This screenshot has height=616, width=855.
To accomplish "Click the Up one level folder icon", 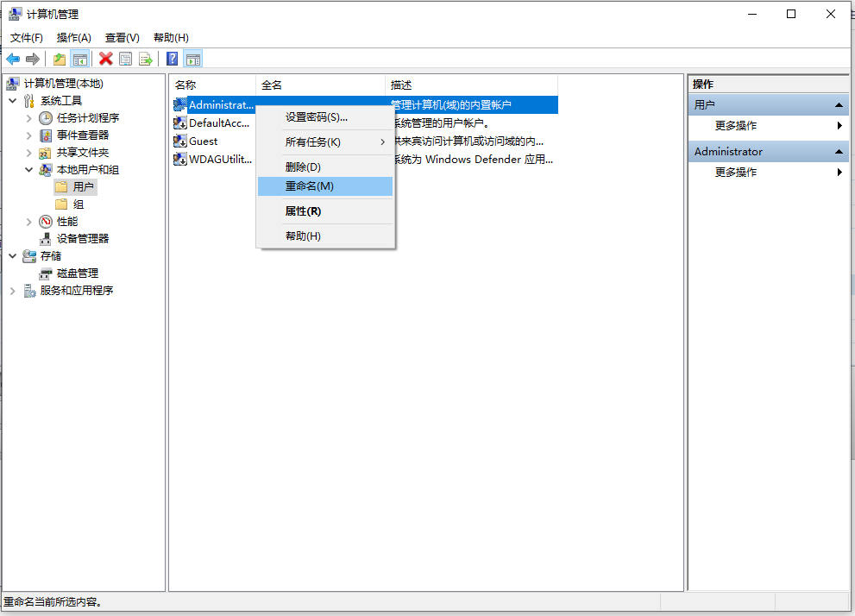I will (60, 59).
